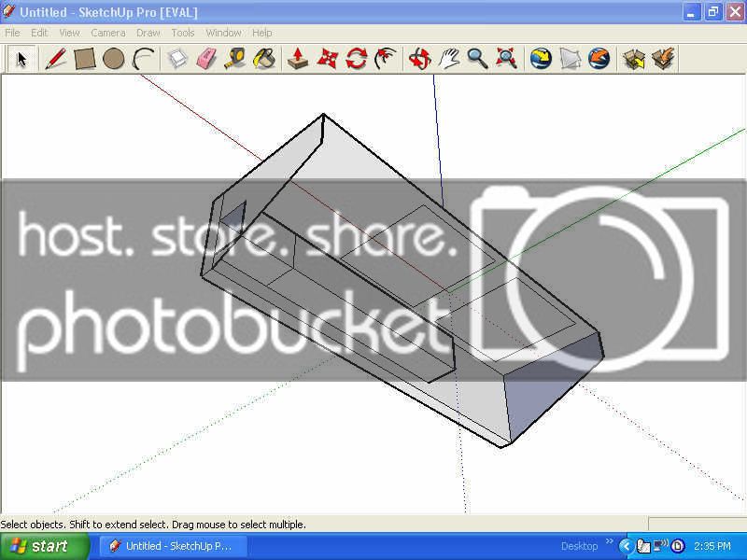Screen dimensions: 747x560
Task: Click the Place Model in Earth icon
Action: click(599, 59)
